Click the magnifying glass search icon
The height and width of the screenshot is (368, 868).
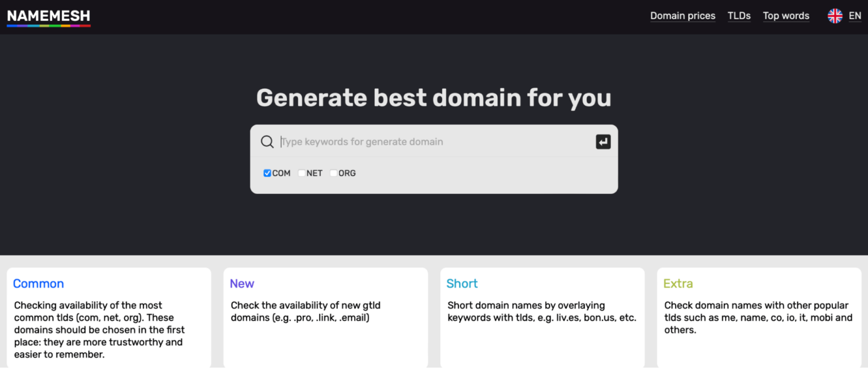tap(267, 142)
